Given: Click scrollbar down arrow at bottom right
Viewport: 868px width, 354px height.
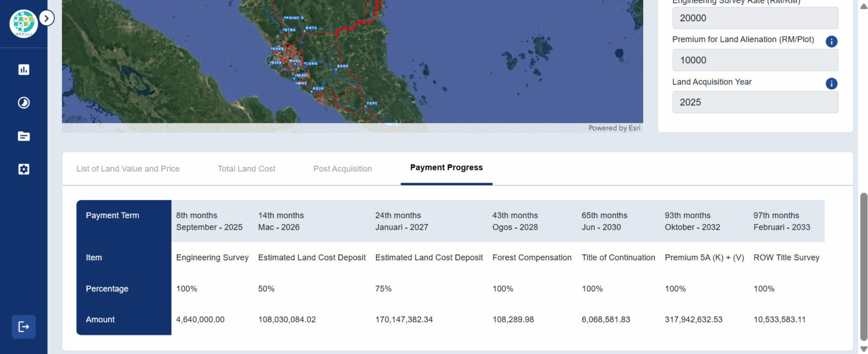Looking at the screenshot, I should [x=863, y=349].
